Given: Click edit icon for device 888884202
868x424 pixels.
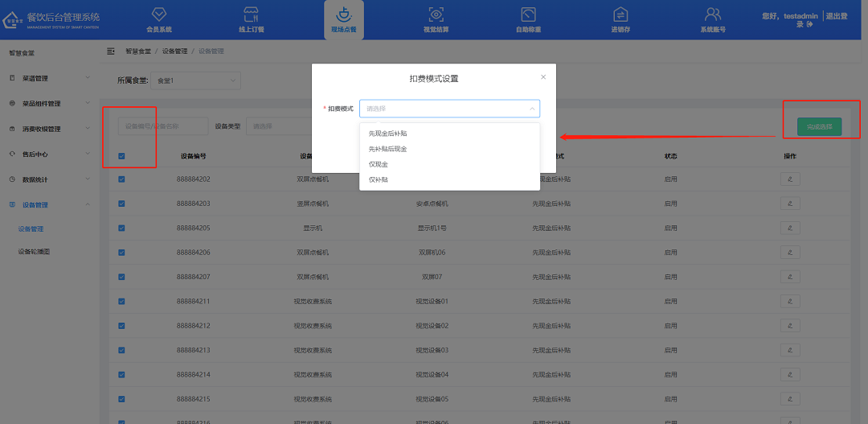Looking at the screenshot, I should pos(789,179).
